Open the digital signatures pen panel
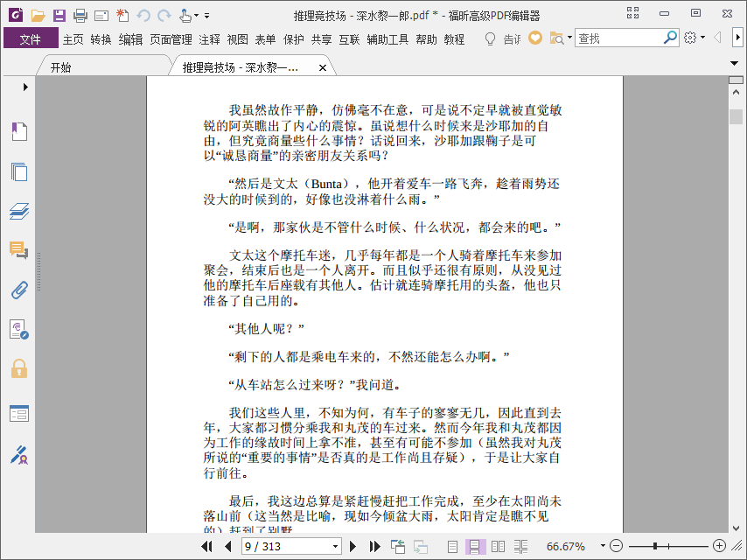Image resolution: width=747 pixels, height=560 pixels. (19, 455)
